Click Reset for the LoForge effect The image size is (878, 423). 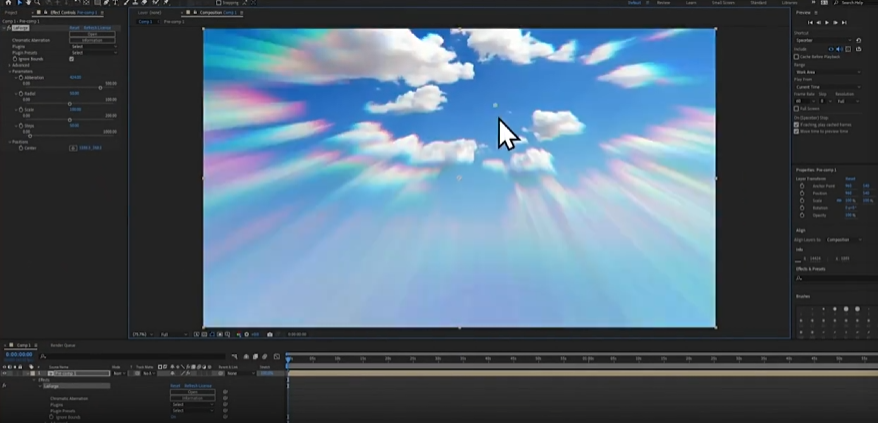(x=74, y=28)
